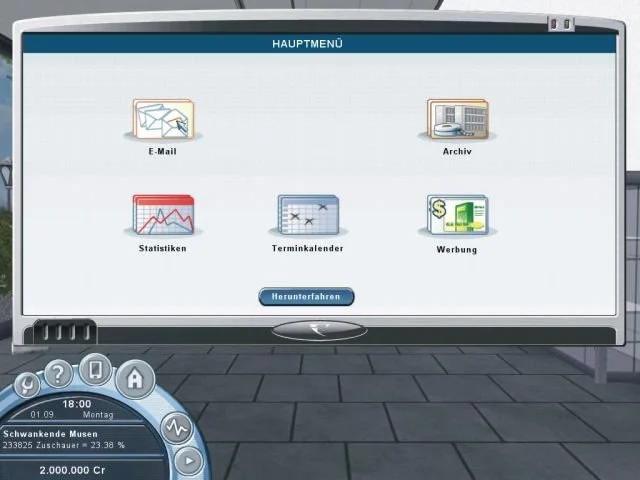Open the Terminkalender calendar icon
This screenshot has height=480, width=640.
coord(308,215)
